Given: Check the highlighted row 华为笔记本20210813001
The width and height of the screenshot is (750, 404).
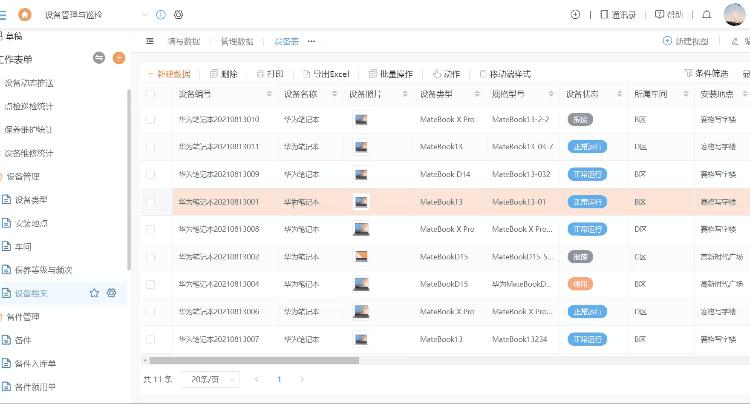Looking at the screenshot, I should pyautogui.click(x=151, y=202).
